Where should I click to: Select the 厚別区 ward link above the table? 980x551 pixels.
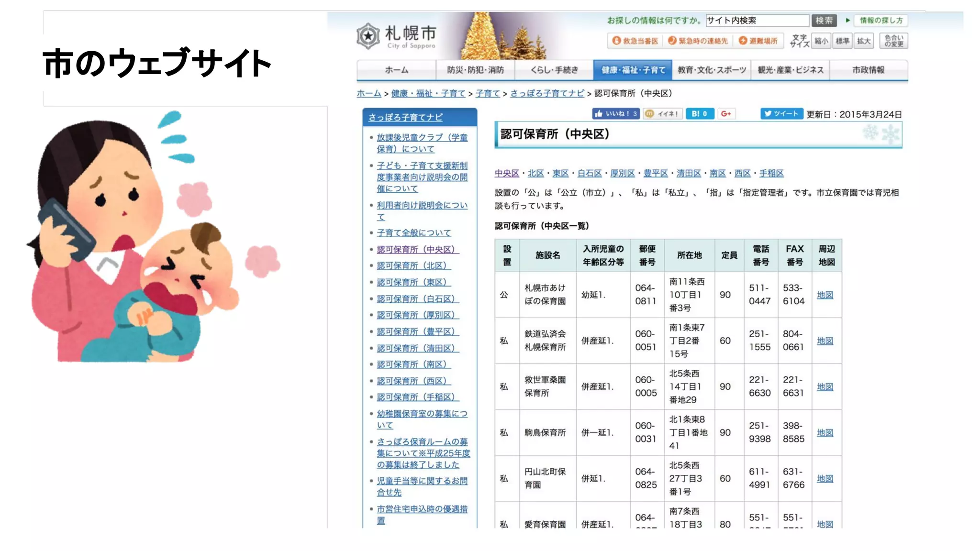click(622, 173)
